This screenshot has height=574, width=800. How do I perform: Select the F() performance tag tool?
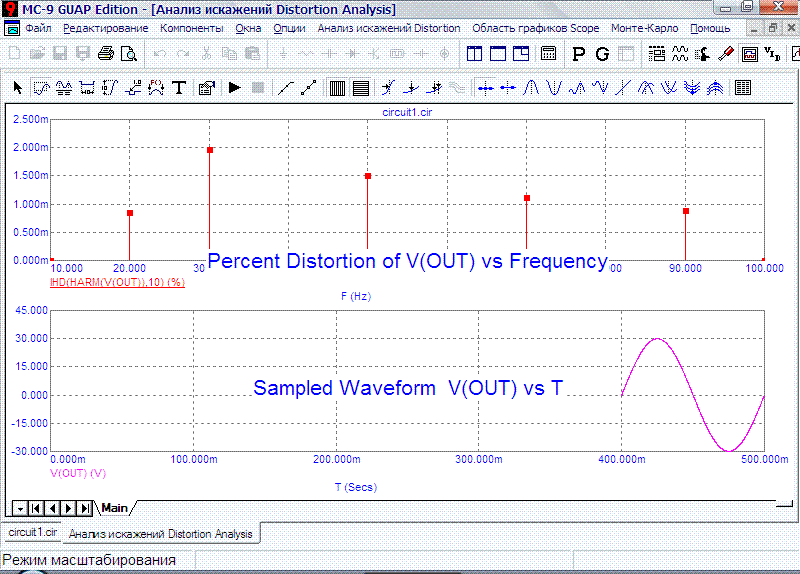click(156, 88)
